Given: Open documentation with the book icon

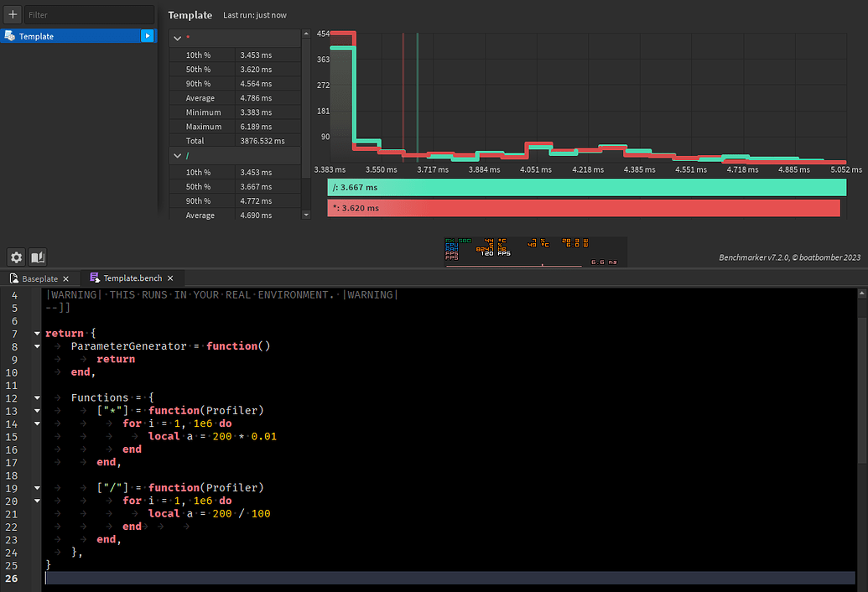Looking at the screenshot, I should point(36,257).
